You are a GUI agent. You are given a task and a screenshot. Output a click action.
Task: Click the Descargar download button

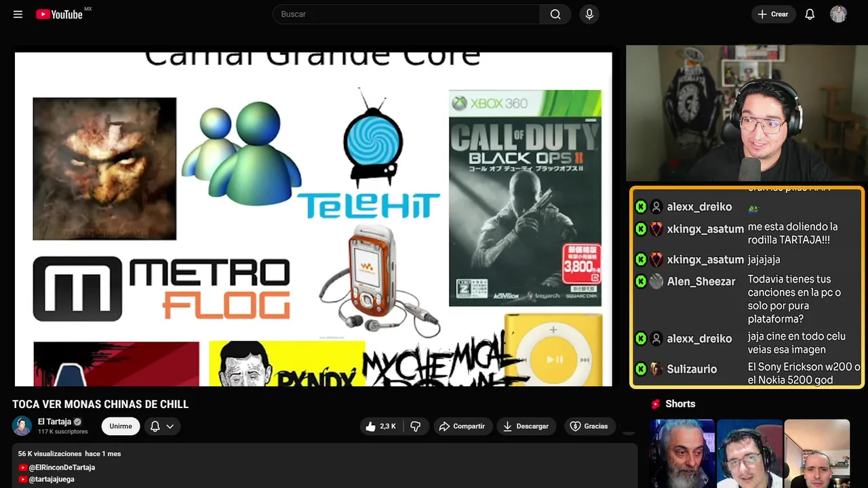pos(526,426)
